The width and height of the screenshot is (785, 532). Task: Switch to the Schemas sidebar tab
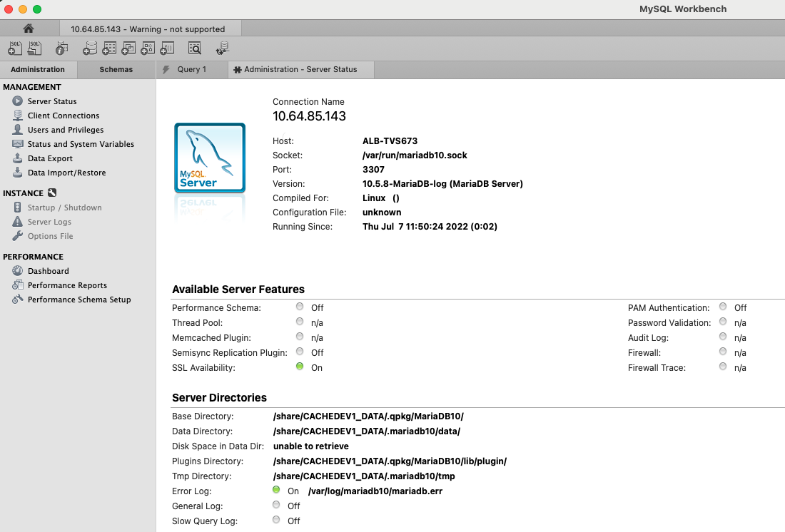(x=116, y=70)
